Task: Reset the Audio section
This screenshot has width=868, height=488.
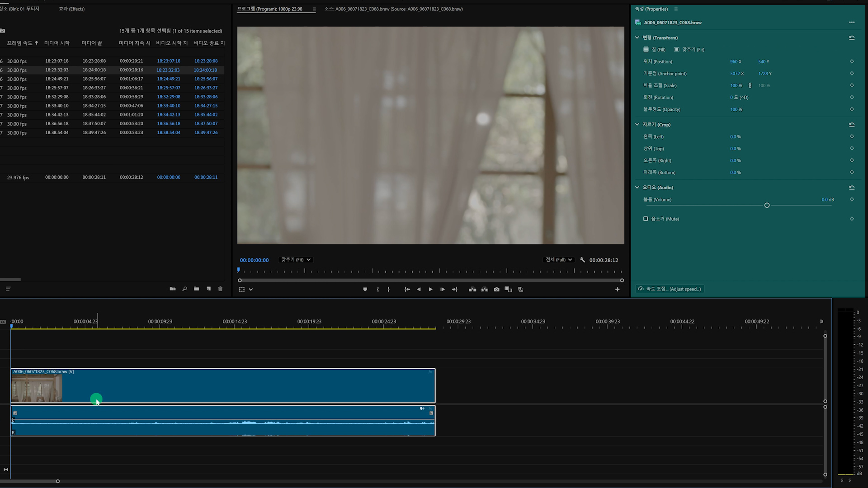Action: click(852, 188)
